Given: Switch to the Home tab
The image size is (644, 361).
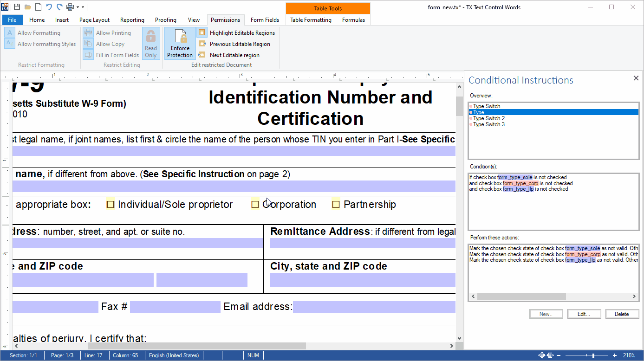Looking at the screenshot, I should click(37, 20).
